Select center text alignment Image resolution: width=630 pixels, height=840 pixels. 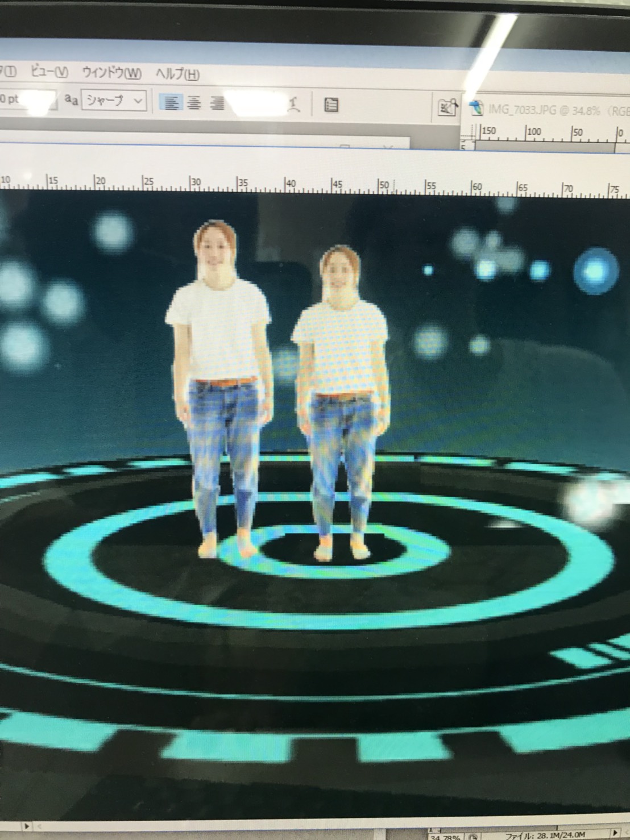pyautogui.click(x=194, y=103)
